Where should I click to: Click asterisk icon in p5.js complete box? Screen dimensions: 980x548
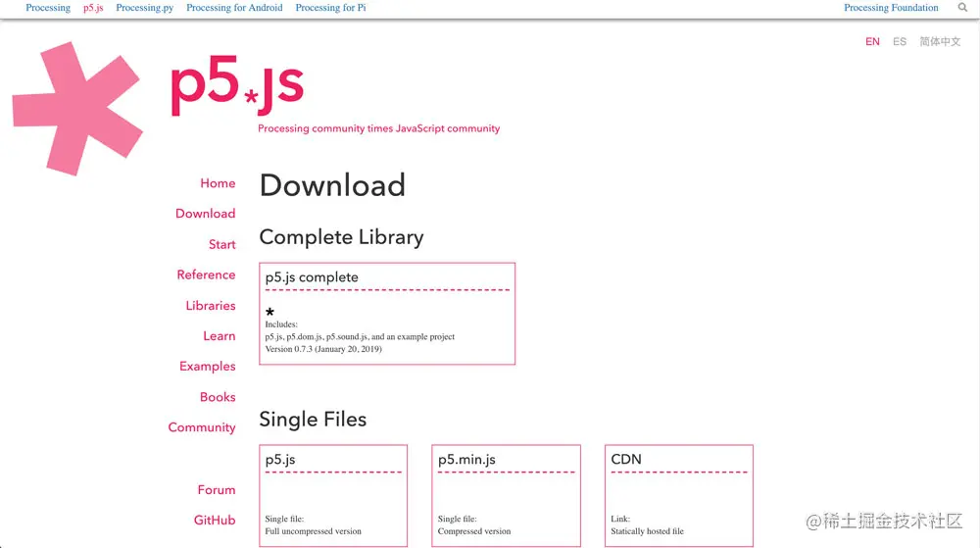[x=270, y=311]
